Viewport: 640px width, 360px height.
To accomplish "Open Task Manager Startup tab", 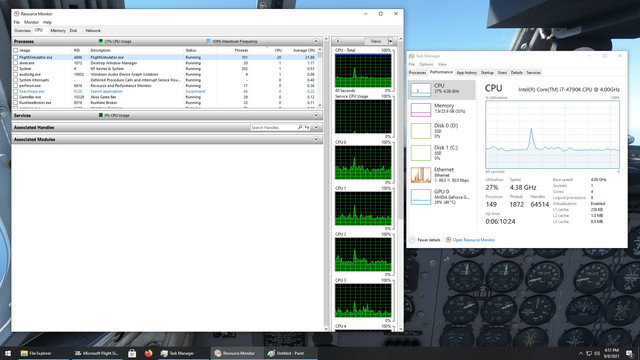I will [487, 73].
